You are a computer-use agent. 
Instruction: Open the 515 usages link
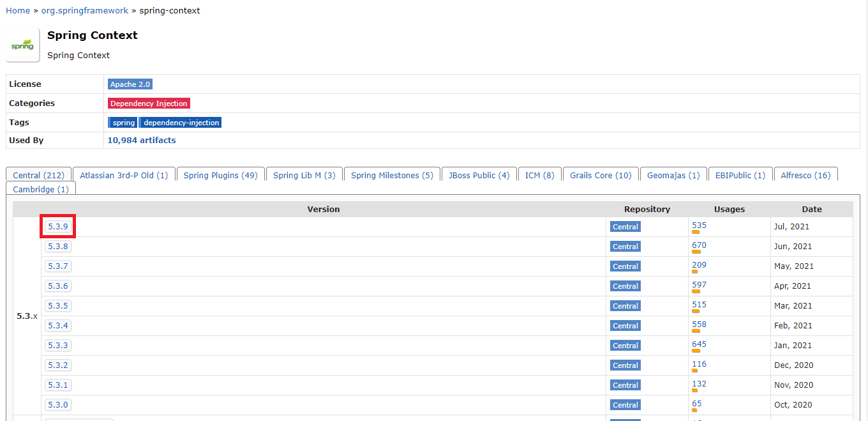click(x=699, y=305)
